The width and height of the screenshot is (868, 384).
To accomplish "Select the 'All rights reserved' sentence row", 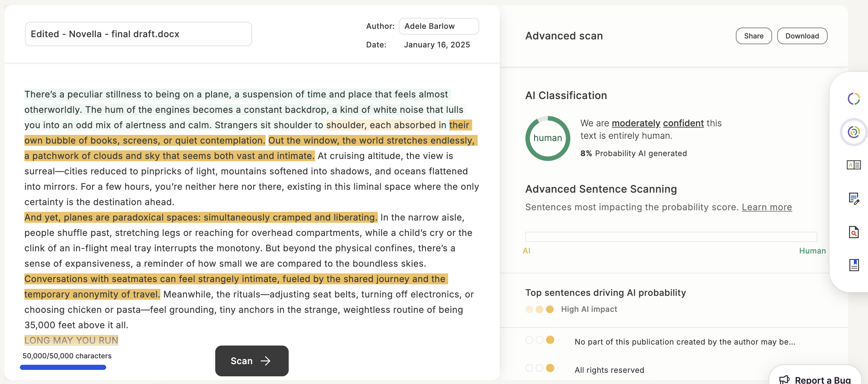I will pos(609,370).
